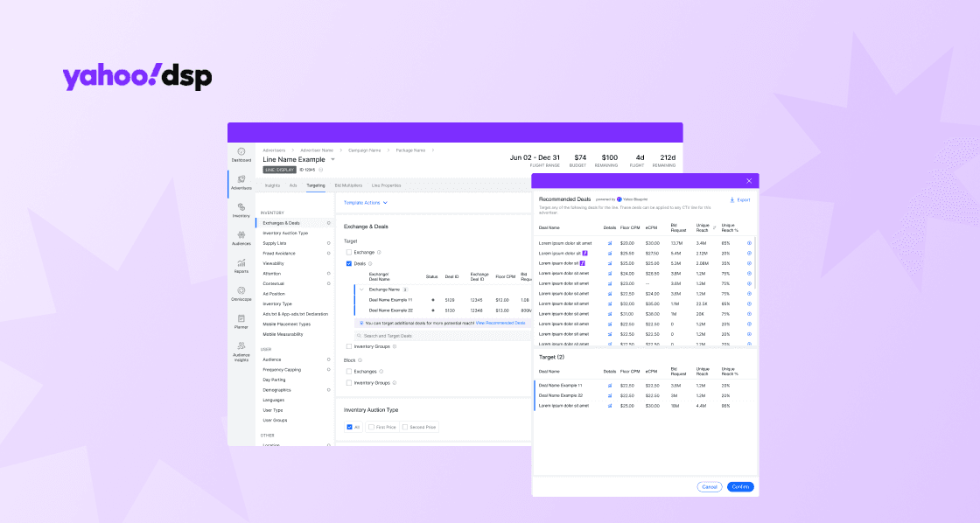Open the Audience Insights sidebar icon
This screenshot has height=523, width=980.
coord(241,345)
